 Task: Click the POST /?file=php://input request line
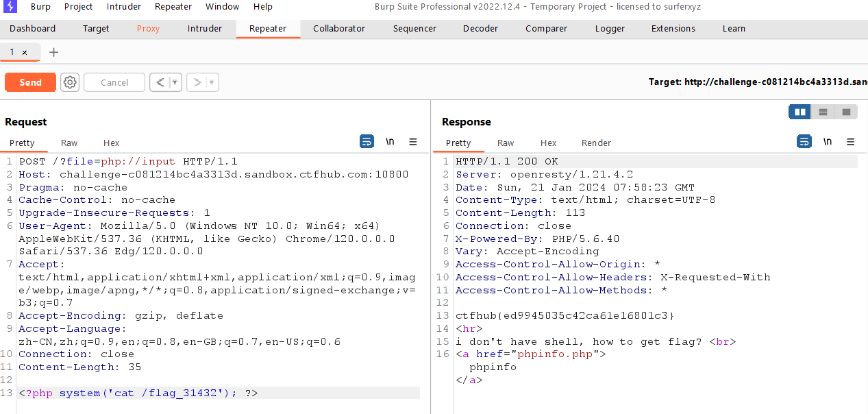pos(128,162)
